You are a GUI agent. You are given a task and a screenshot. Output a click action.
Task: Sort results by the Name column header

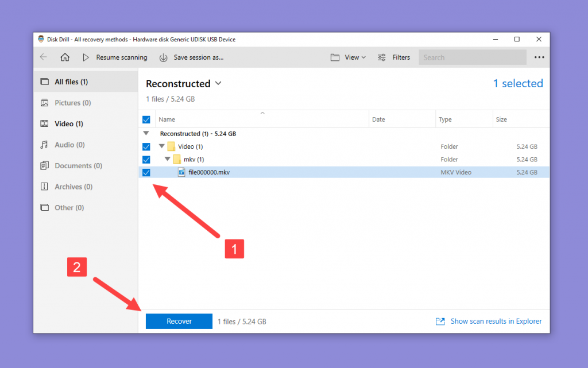pyautogui.click(x=167, y=119)
